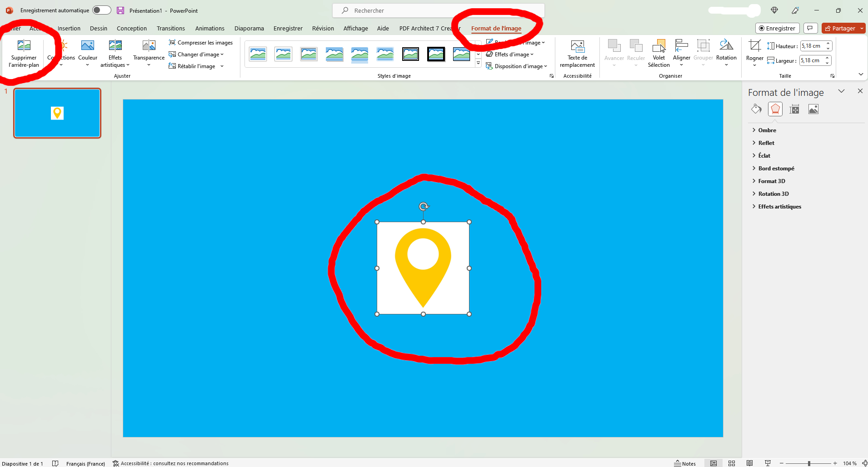This screenshot has height=467, width=868.
Task: Click Supprimer l'arrière-plan in the ribbon
Action: pos(24,53)
